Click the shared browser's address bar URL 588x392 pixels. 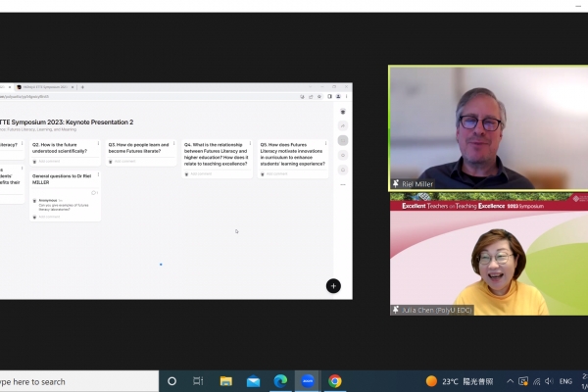click(x=24, y=96)
